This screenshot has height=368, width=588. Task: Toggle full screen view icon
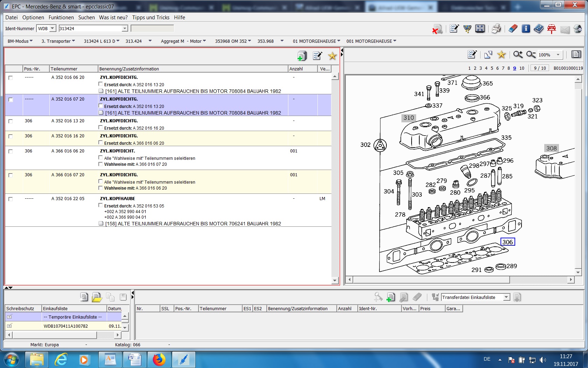coord(480,29)
